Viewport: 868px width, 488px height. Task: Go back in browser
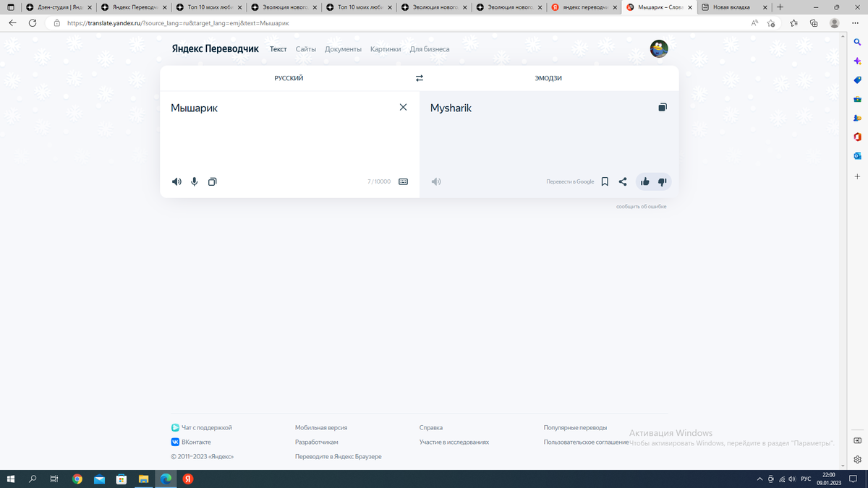coord(12,23)
